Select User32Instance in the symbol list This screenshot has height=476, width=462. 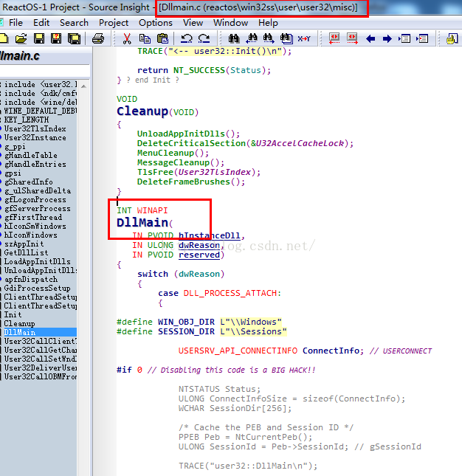[x=35, y=137]
